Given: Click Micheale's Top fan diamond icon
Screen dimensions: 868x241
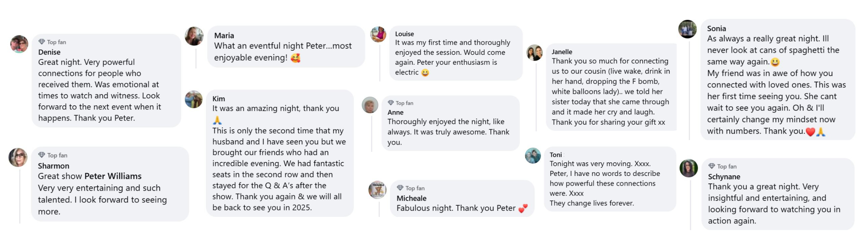Looking at the screenshot, I should (x=400, y=188).
